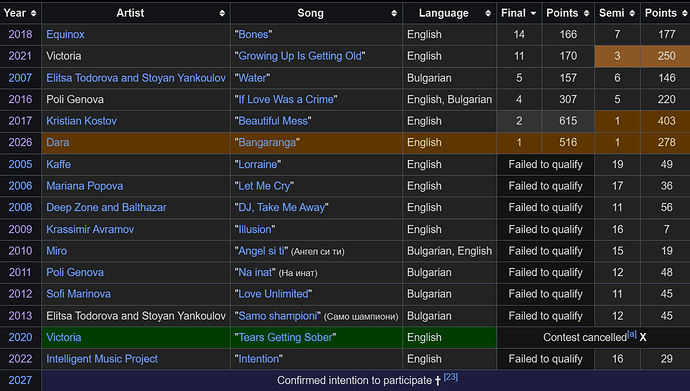The image size is (690, 391).
Task: Select "Failed to qualify" in 2009 row
Action: click(546, 230)
